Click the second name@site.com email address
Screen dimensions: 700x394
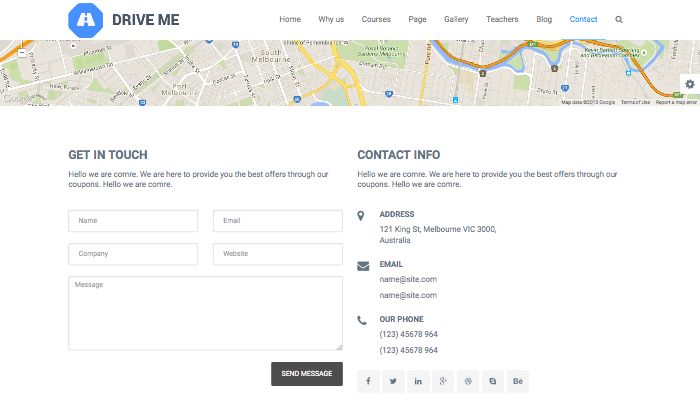[408, 295]
